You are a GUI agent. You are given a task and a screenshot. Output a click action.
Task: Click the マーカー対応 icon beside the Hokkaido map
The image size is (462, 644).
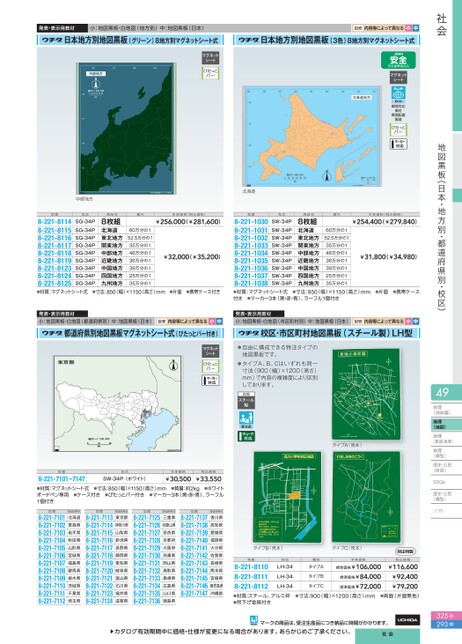click(x=398, y=144)
